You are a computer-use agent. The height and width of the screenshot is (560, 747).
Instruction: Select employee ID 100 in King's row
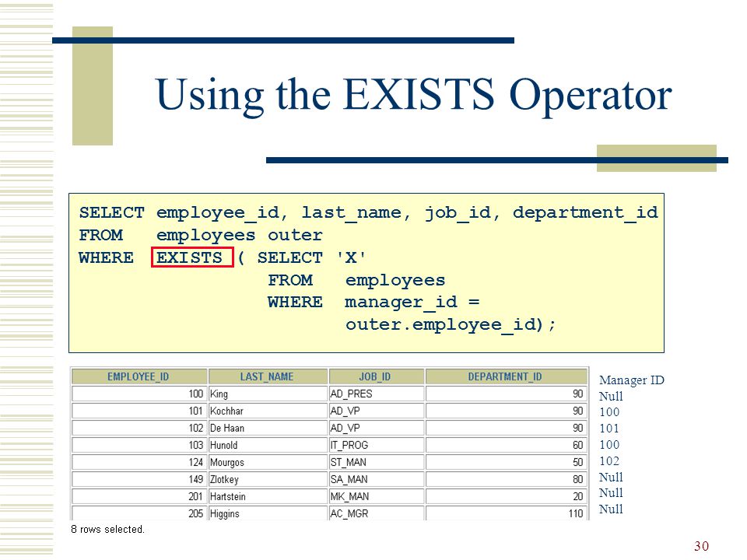click(139, 394)
